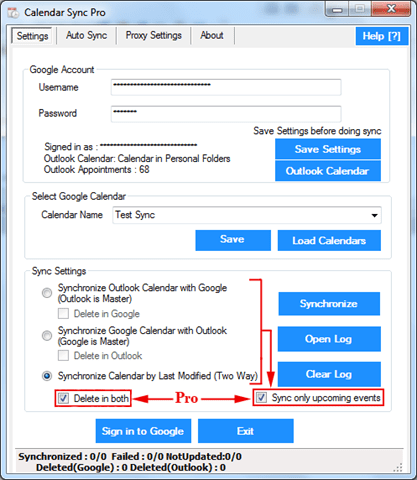This screenshot has height=480, width=417.
Task: Click 'Synchronized : 0/0' status text
Action: point(62,456)
